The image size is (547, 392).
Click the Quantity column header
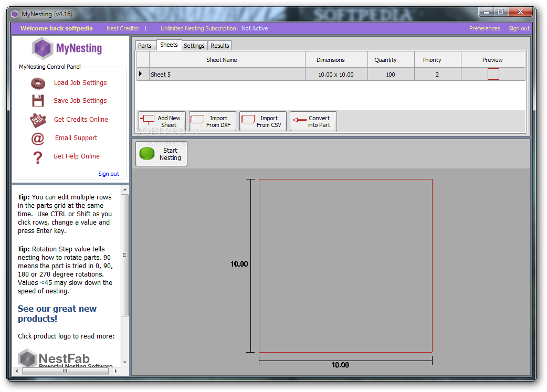click(391, 60)
